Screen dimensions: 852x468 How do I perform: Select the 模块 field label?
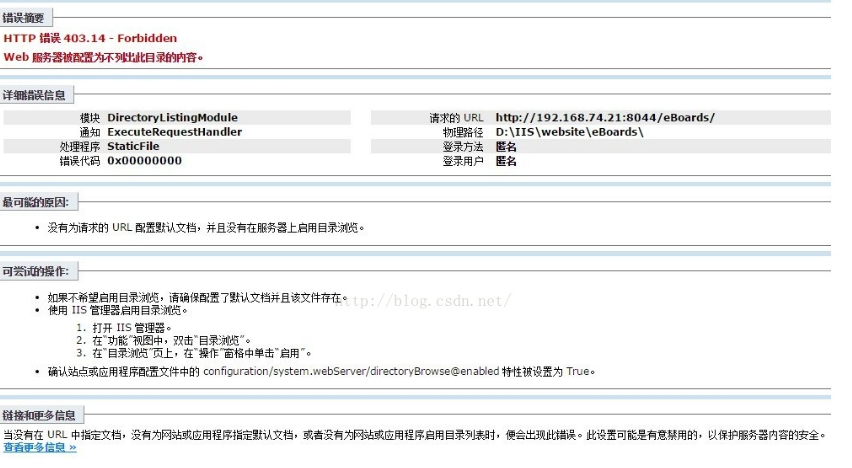tap(90, 117)
